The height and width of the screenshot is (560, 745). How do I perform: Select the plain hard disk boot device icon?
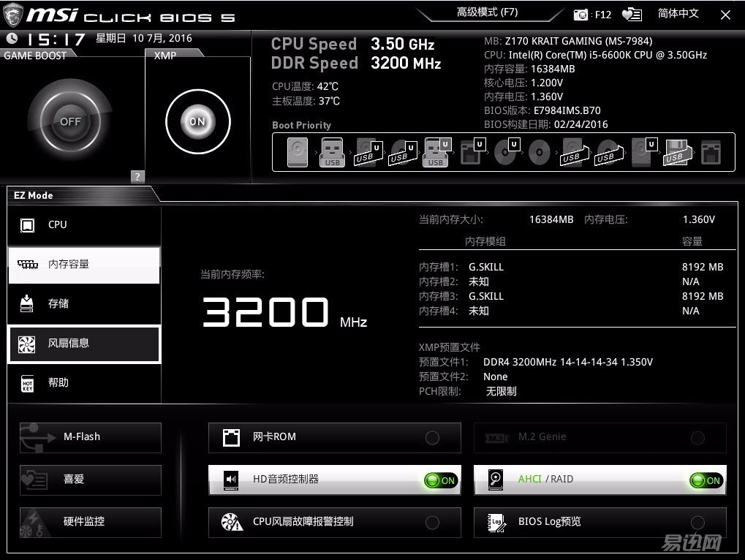tap(298, 152)
